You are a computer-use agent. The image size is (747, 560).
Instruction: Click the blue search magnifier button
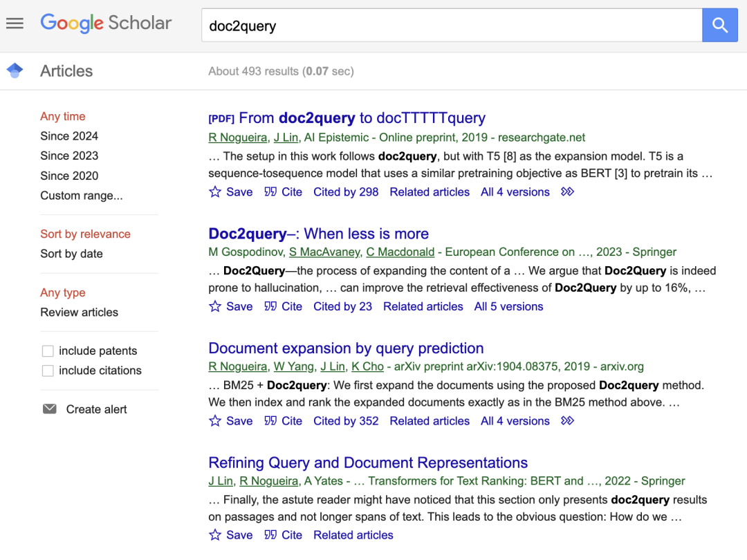coord(719,26)
